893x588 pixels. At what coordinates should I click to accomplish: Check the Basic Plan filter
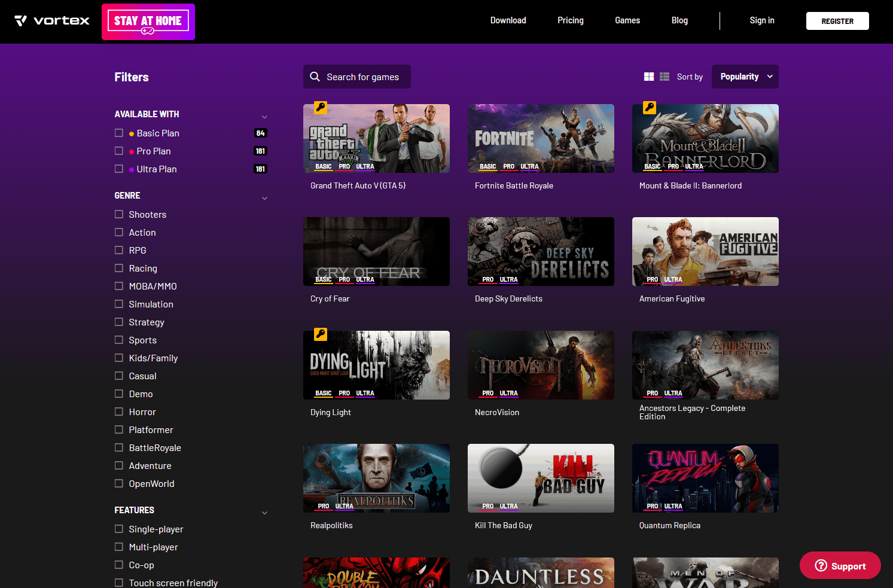click(119, 133)
